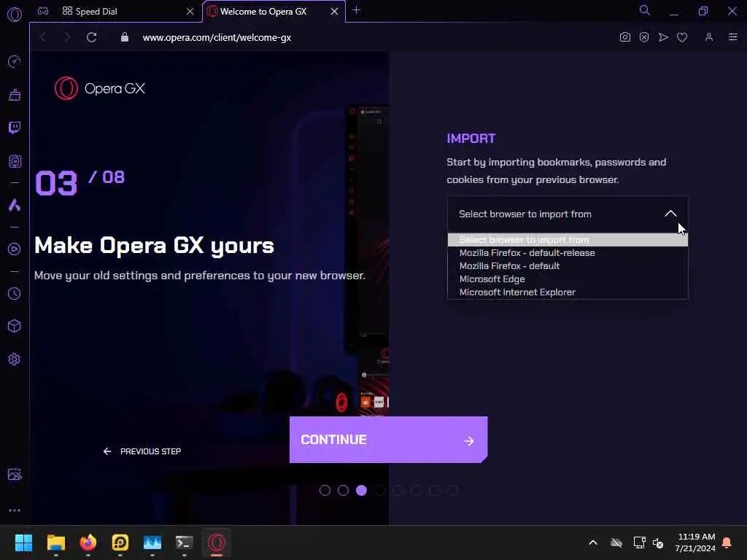747x560 pixels.
Task: Go to PREVIOUS STEP
Action: coord(142,451)
